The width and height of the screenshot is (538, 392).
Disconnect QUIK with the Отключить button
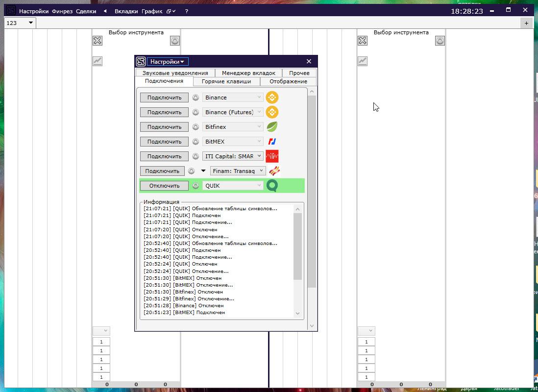(164, 186)
